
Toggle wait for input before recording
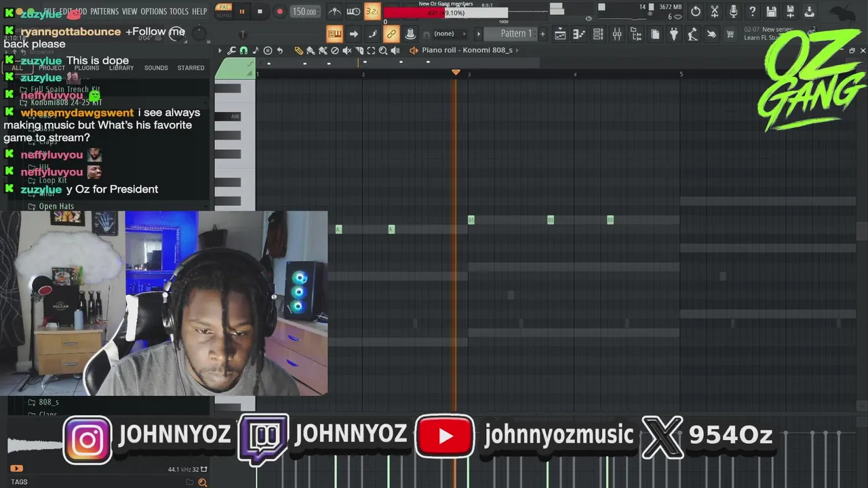[x=353, y=12]
